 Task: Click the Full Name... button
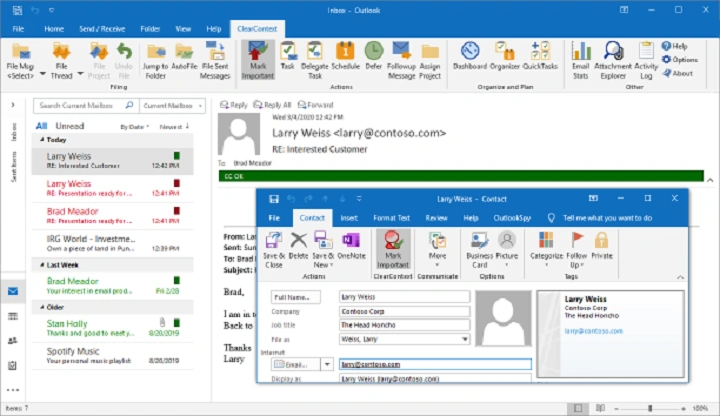click(x=296, y=298)
